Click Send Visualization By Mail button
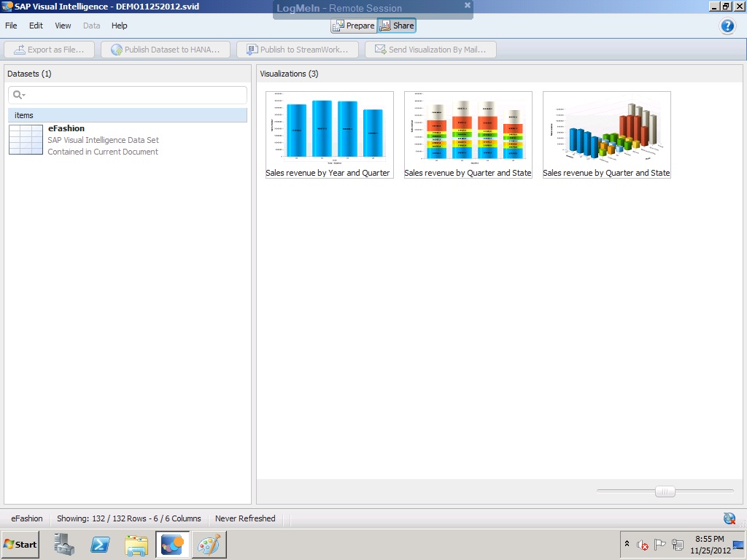This screenshot has width=747, height=560. click(x=430, y=50)
